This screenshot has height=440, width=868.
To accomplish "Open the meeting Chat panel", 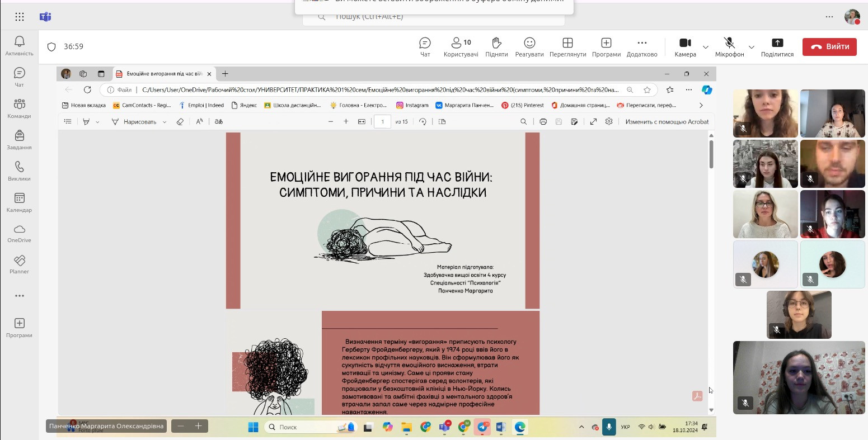I will [x=425, y=47].
